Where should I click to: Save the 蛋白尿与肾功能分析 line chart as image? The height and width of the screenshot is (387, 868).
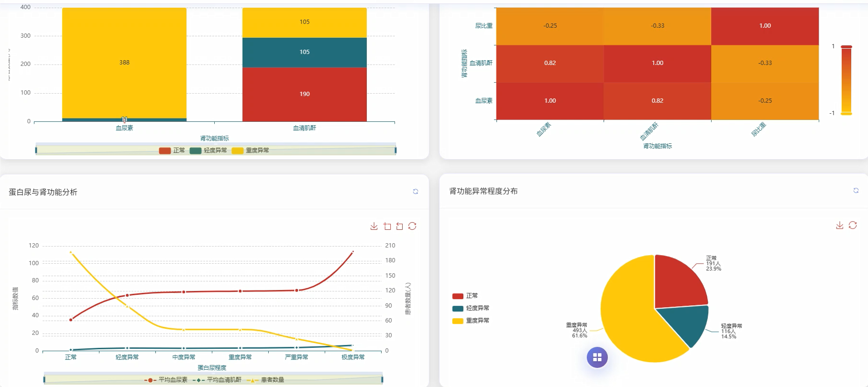(374, 226)
